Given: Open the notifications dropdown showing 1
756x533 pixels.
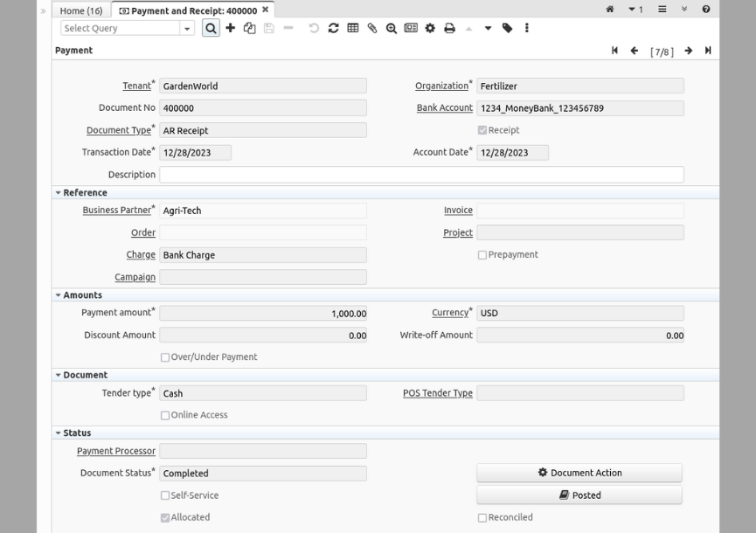Looking at the screenshot, I should pyautogui.click(x=635, y=9).
